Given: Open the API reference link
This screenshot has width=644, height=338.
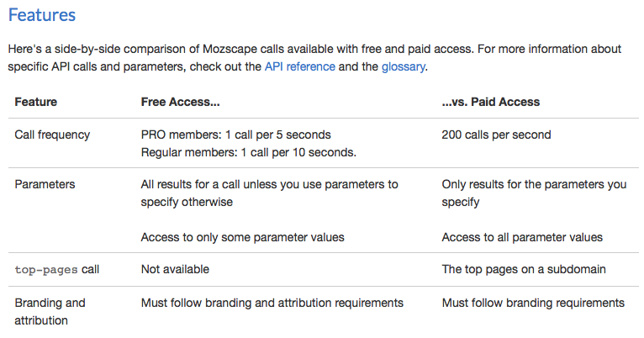Looking at the screenshot, I should 299,66.
